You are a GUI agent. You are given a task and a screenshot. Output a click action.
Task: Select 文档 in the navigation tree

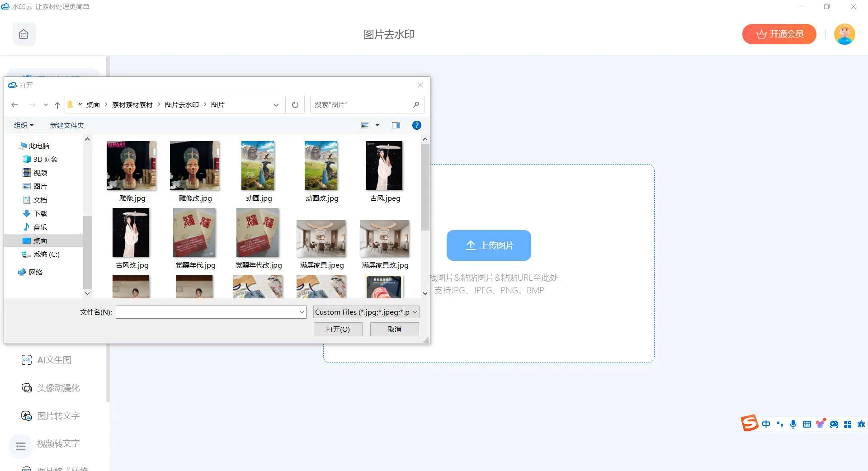click(x=35, y=200)
